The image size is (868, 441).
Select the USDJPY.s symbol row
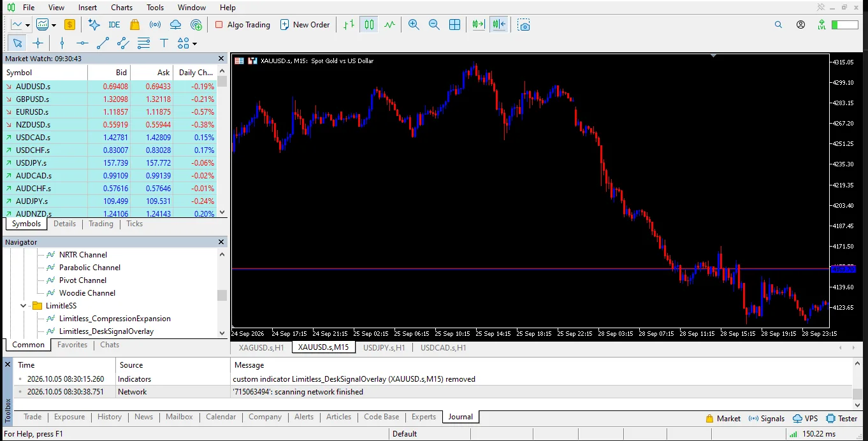pyautogui.click(x=110, y=163)
